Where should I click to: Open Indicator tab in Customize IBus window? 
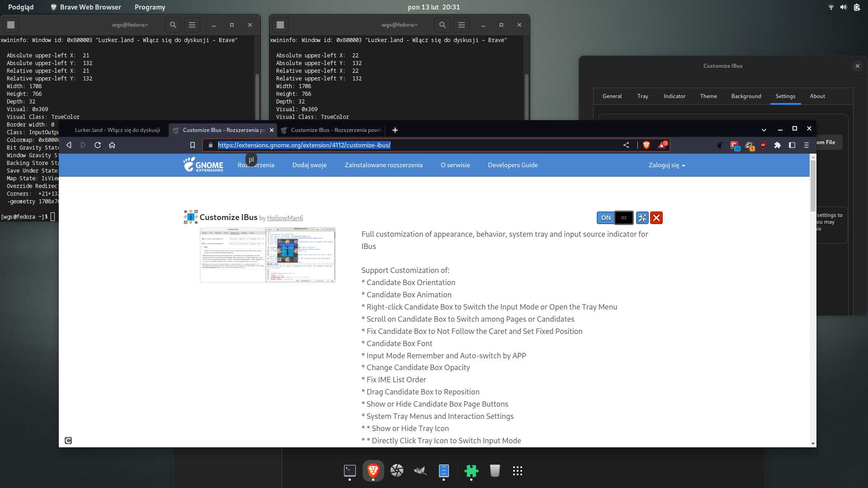tap(675, 96)
